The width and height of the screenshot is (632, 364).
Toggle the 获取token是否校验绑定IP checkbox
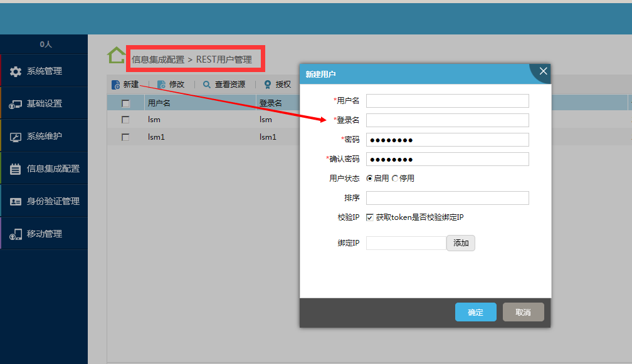click(x=370, y=217)
